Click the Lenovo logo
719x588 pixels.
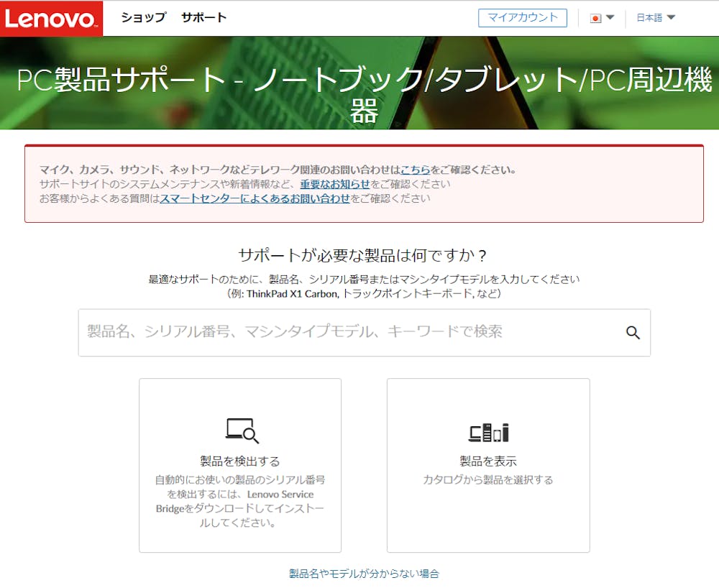tap(51, 19)
